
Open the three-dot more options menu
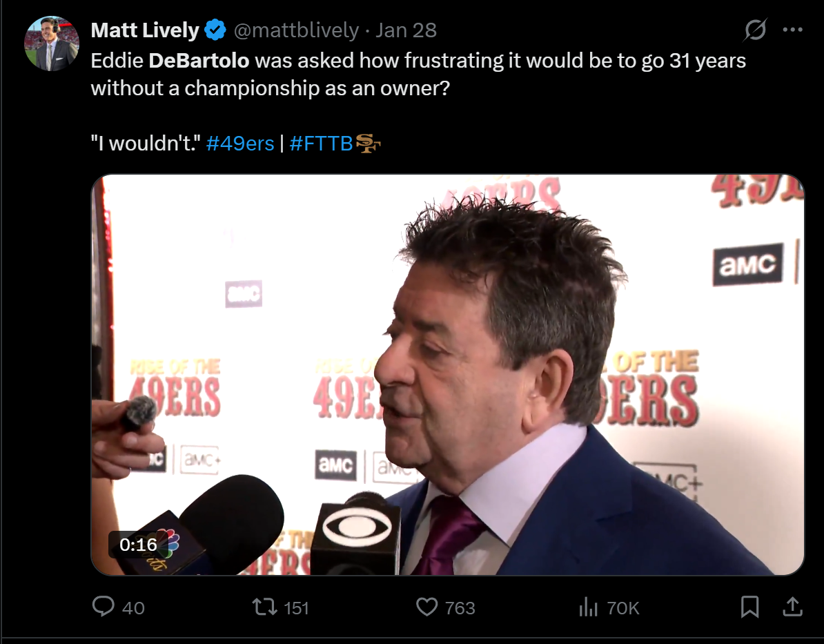[792, 30]
